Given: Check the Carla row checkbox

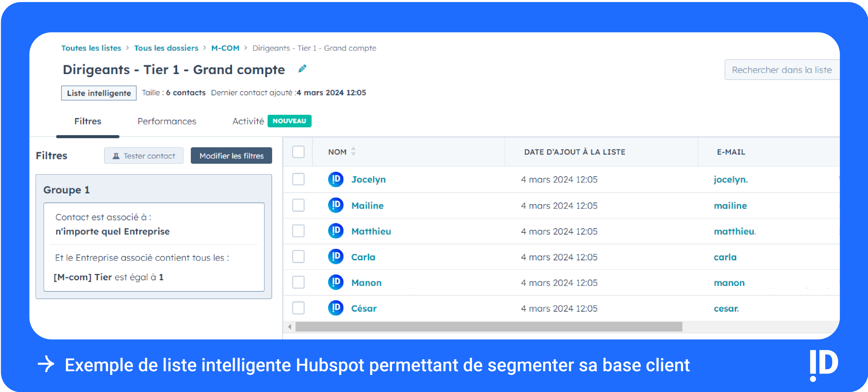Looking at the screenshot, I should tap(298, 257).
